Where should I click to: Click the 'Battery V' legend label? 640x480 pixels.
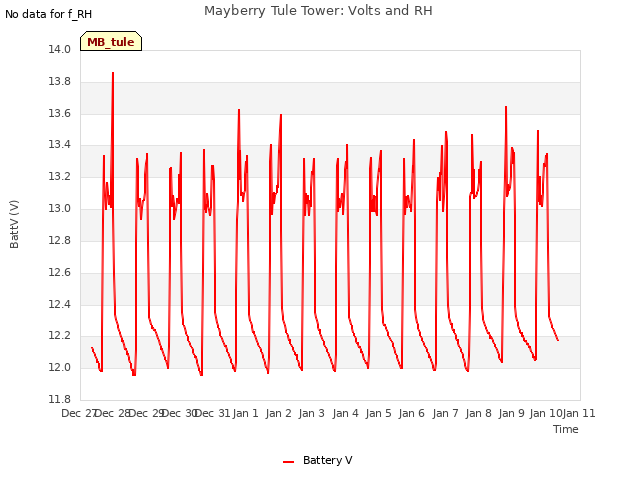pos(327,460)
